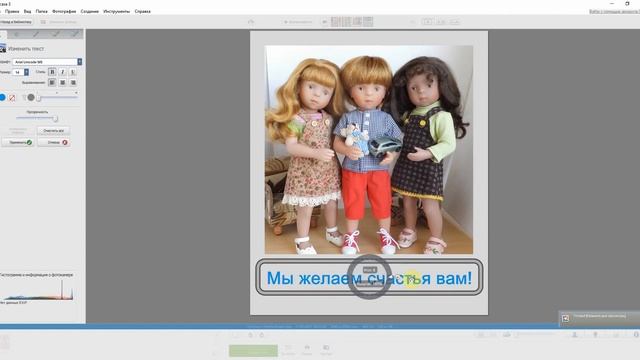Click the single photo view icon in top toolbar
This screenshot has height=360, width=640.
pos(427,22)
